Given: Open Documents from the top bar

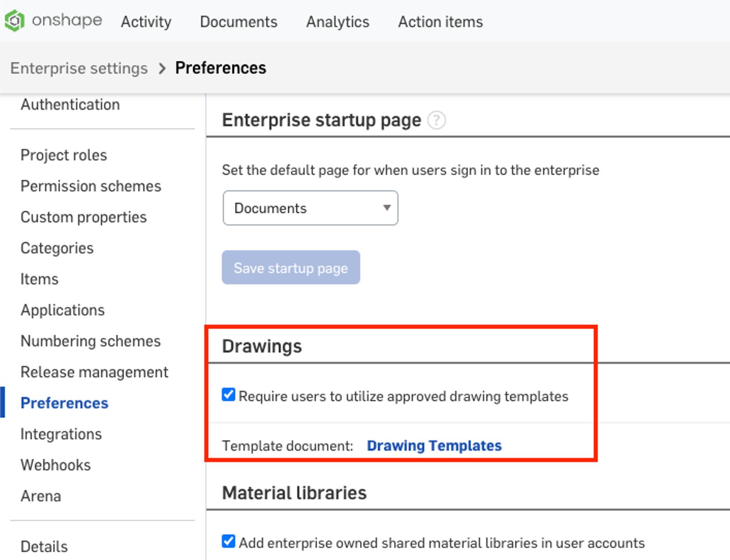Looking at the screenshot, I should point(239,21).
